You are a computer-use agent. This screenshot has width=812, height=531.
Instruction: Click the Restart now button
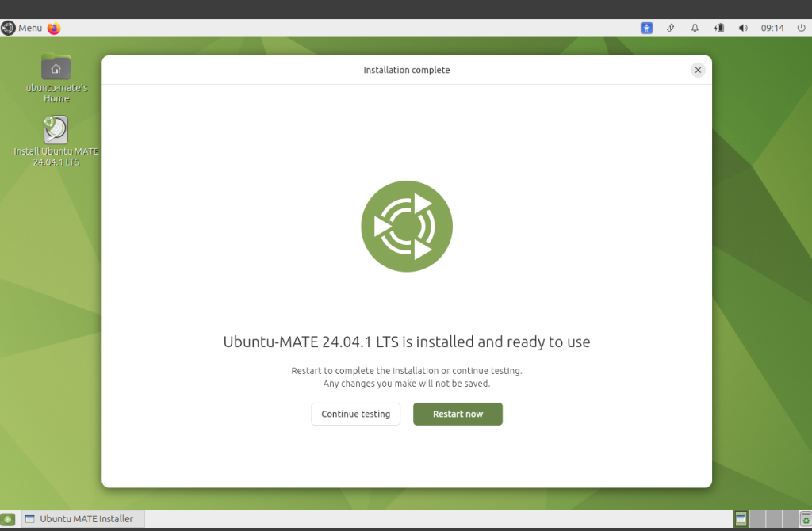coord(458,414)
